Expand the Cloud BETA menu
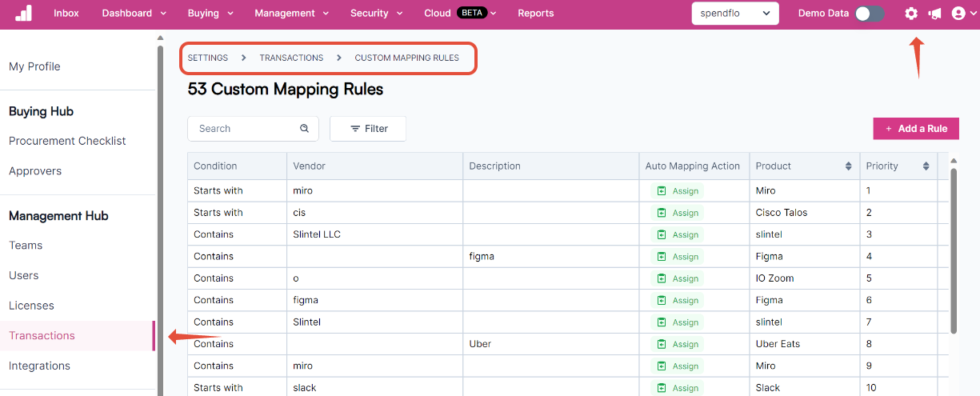The height and width of the screenshot is (396, 980). tap(461, 14)
